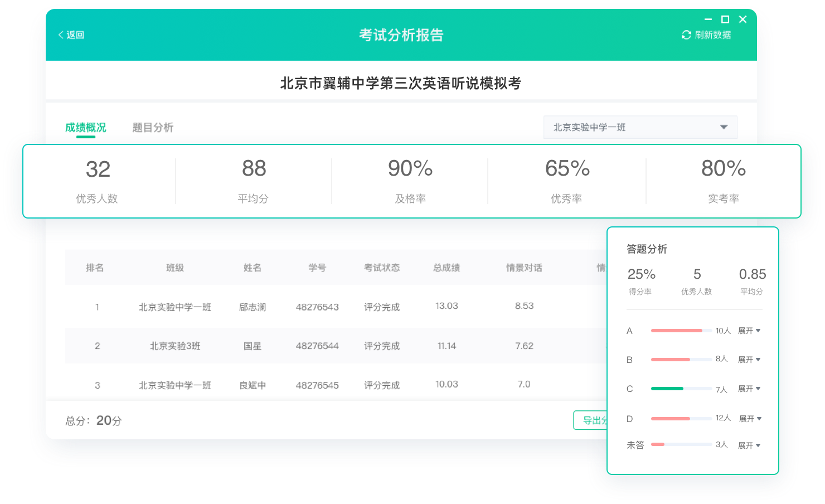The image size is (825, 504).
Task: Close the exam report window
Action: (x=742, y=20)
